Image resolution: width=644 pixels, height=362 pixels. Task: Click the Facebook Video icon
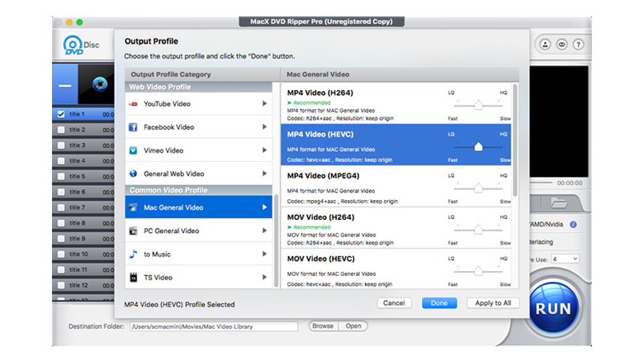coord(133,127)
